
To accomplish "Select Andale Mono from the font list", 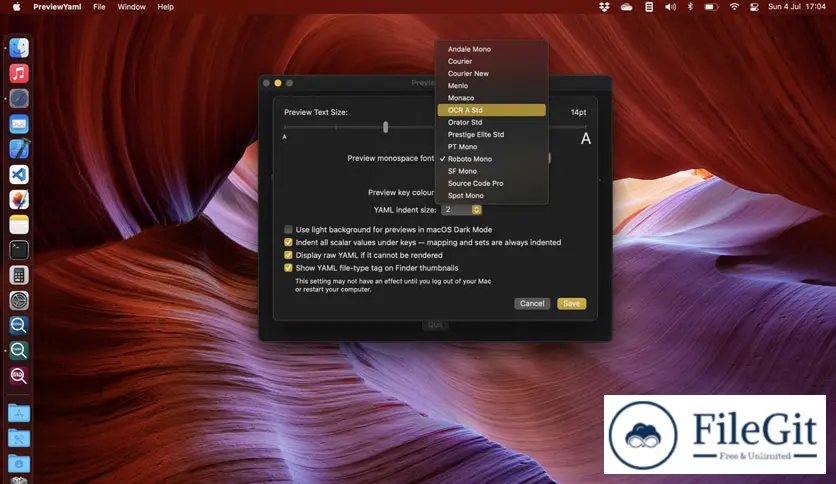I will coord(492,49).
